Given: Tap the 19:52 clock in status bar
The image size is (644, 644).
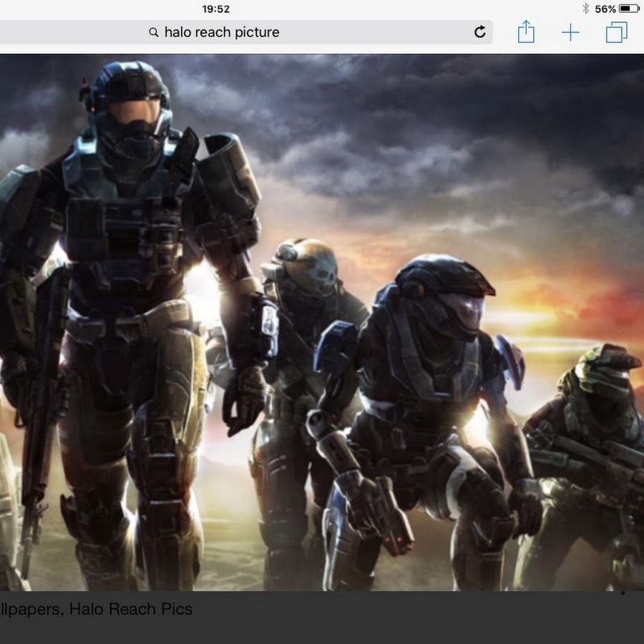Looking at the screenshot, I should coord(216,9).
